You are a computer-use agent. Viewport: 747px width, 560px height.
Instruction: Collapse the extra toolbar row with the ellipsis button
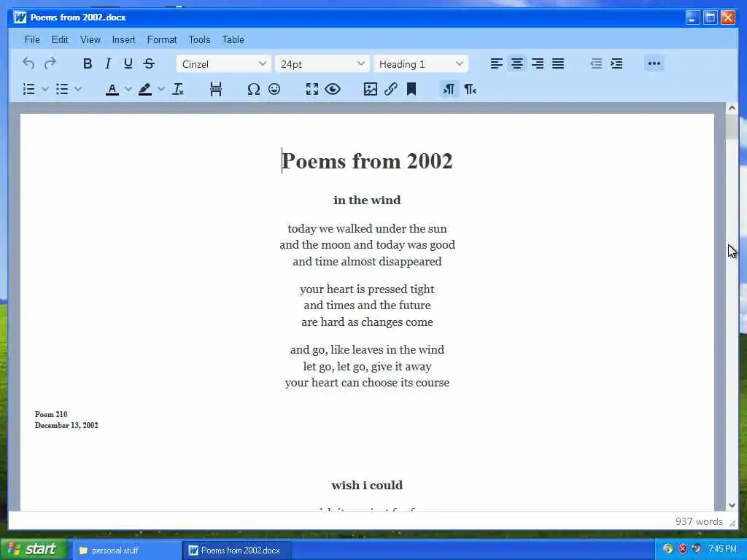(x=654, y=63)
